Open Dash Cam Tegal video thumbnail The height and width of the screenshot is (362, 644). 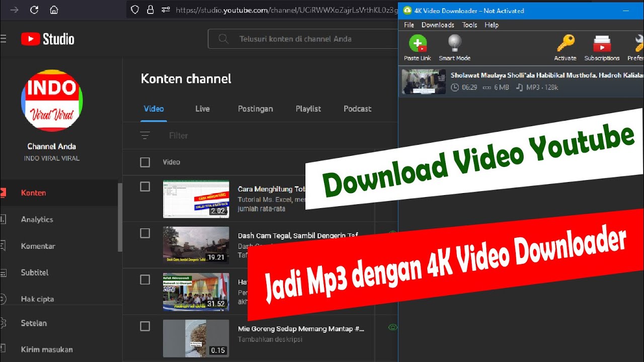(x=196, y=245)
